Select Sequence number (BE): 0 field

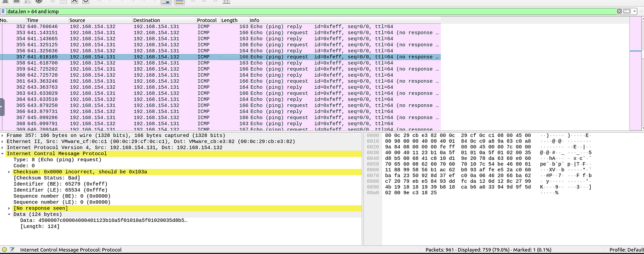point(62,196)
